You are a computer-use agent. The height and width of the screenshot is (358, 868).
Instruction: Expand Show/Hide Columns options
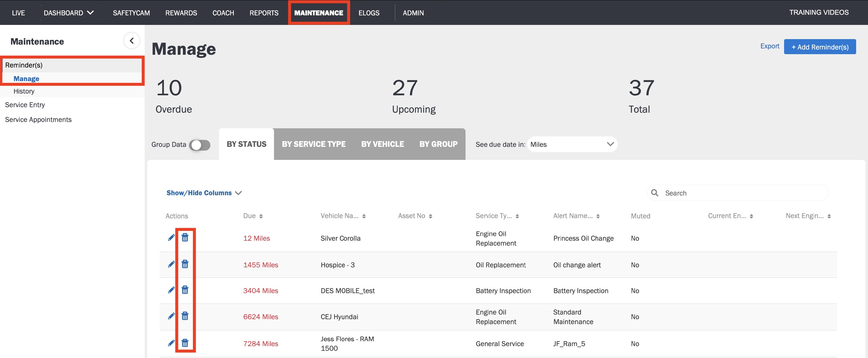click(204, 193)
